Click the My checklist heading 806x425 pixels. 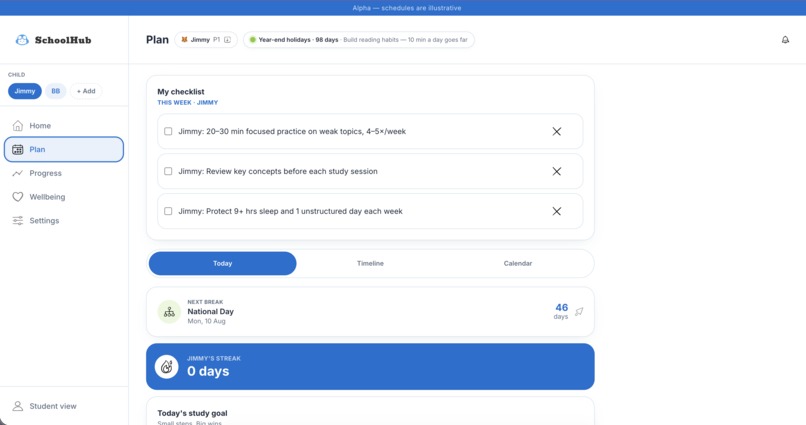[x=181, y=91]
